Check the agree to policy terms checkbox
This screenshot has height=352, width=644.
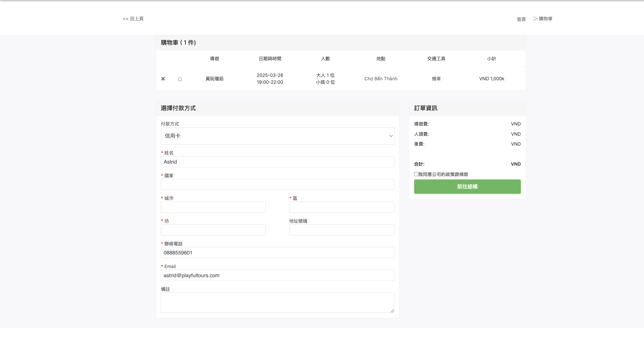416,174
